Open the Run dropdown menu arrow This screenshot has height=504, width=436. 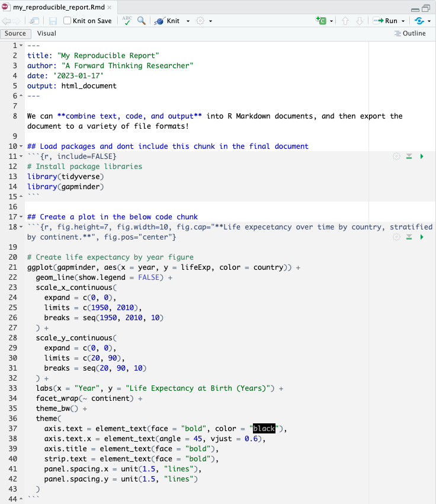coord(403,21)
